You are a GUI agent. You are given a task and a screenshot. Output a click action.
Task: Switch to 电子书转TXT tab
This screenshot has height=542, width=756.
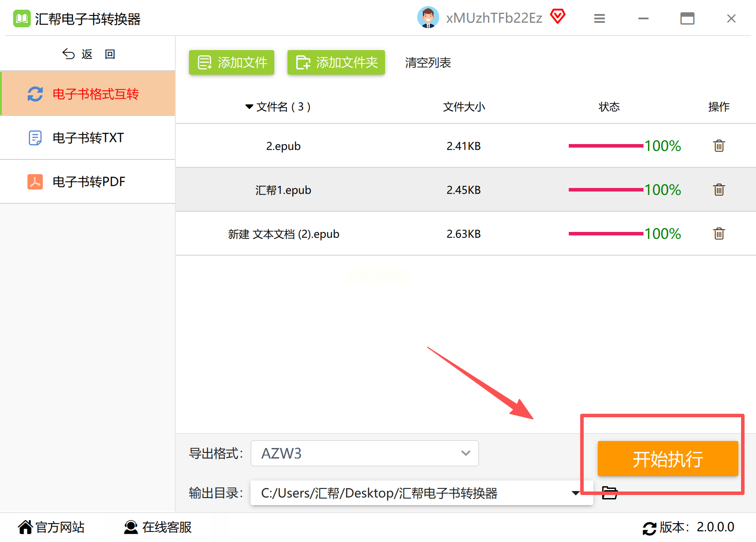(88, 138)
